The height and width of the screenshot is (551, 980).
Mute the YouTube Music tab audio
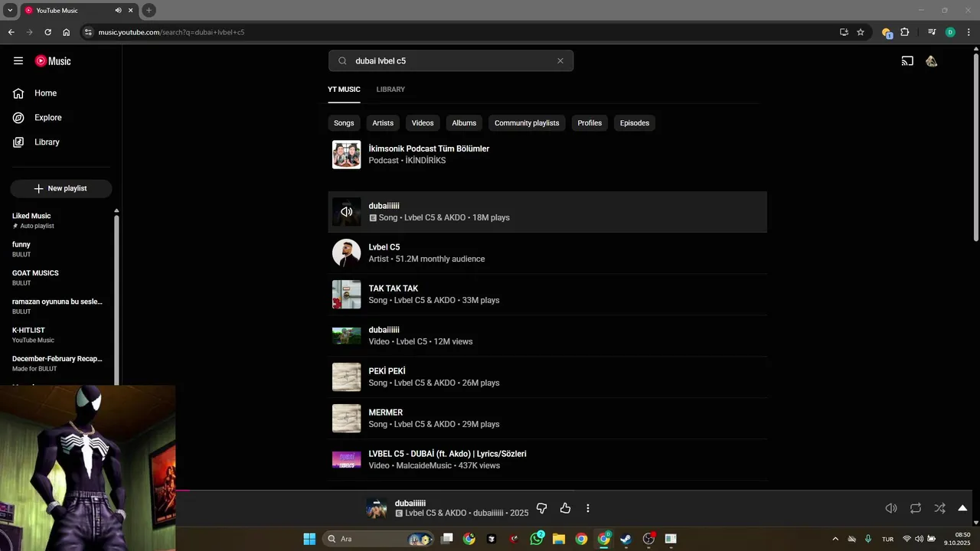coord(119,11)
